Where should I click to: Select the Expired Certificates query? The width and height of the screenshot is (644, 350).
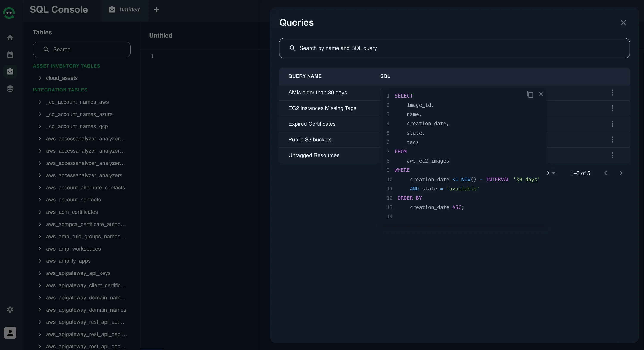[312, 124]
